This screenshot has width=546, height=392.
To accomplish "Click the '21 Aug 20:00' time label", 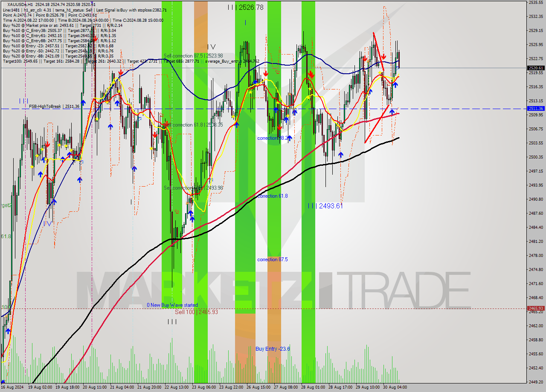I will click(x=149, y=387).
